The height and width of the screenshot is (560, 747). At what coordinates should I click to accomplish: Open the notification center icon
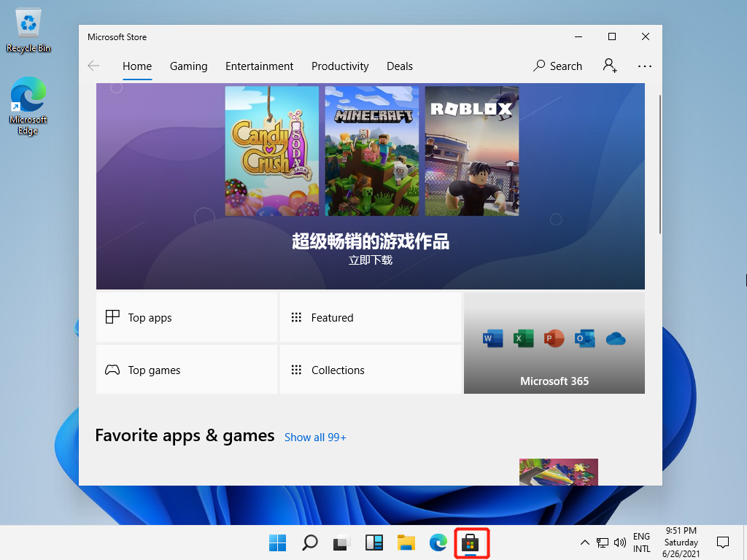pyautogui.click(x=723, y=542)
